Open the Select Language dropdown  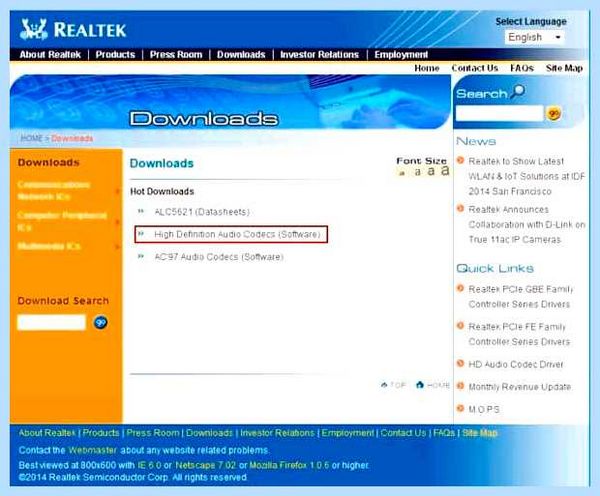pos(535,38)
